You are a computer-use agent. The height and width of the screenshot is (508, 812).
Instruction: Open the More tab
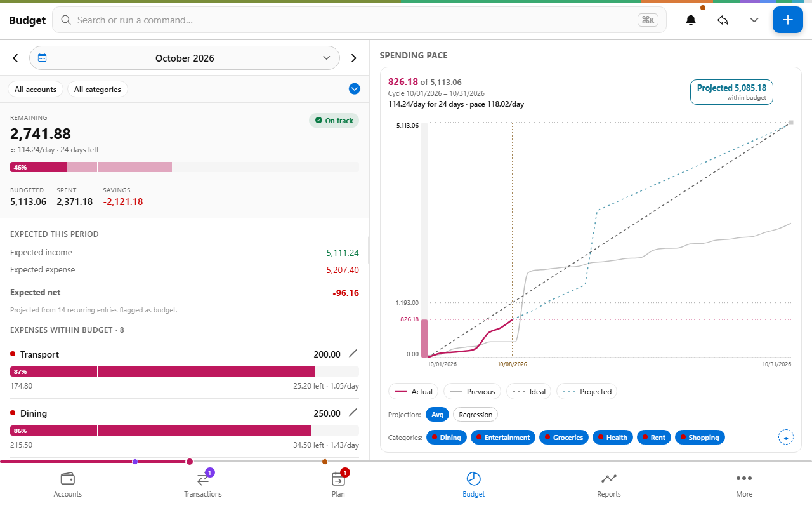744,485
